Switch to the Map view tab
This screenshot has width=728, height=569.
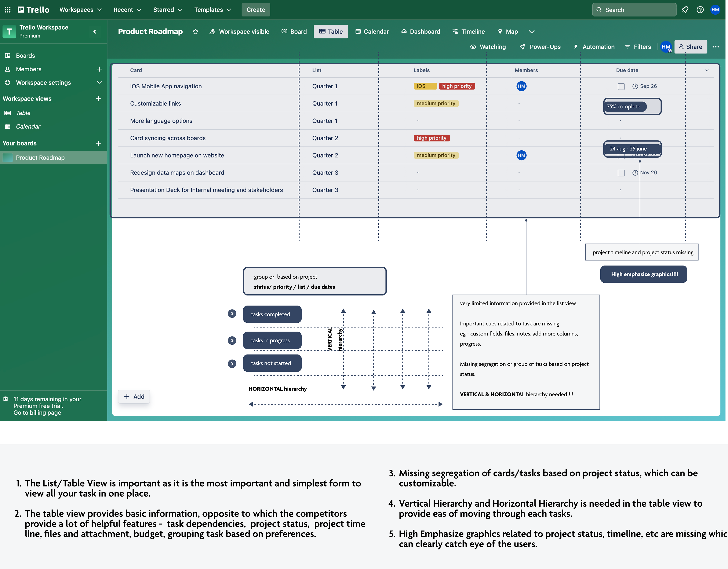508,32
